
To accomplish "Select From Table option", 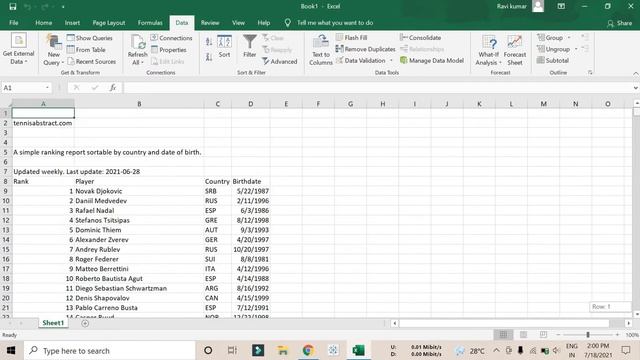I will point(86,50).
